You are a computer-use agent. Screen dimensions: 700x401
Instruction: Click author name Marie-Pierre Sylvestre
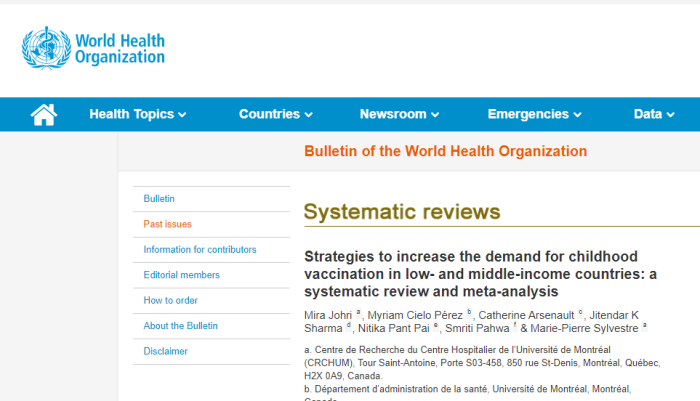click(584, 329)
